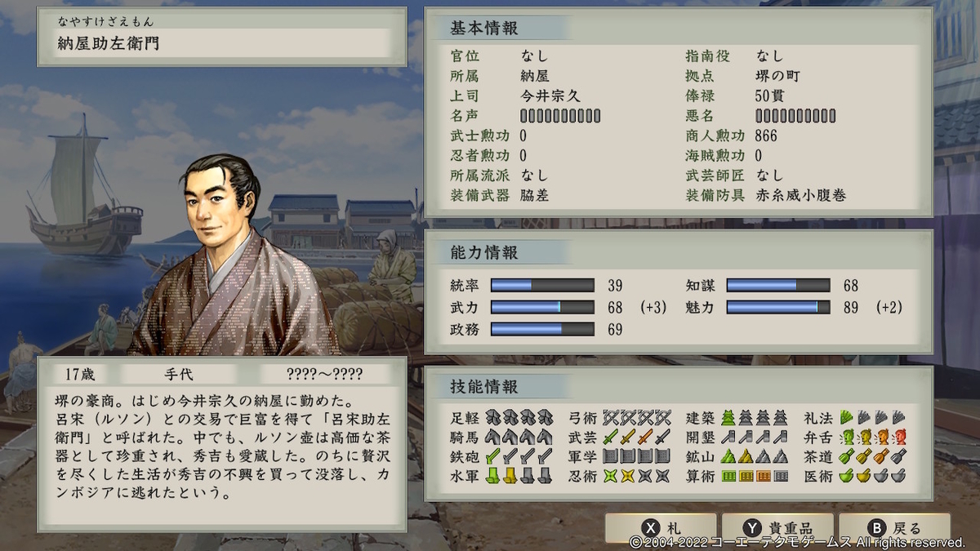Image resolution: width=980 pixels, height=551 pixels.
Task: Select the 鉄砲 firearms skill icons
Action: coord(519,455)
